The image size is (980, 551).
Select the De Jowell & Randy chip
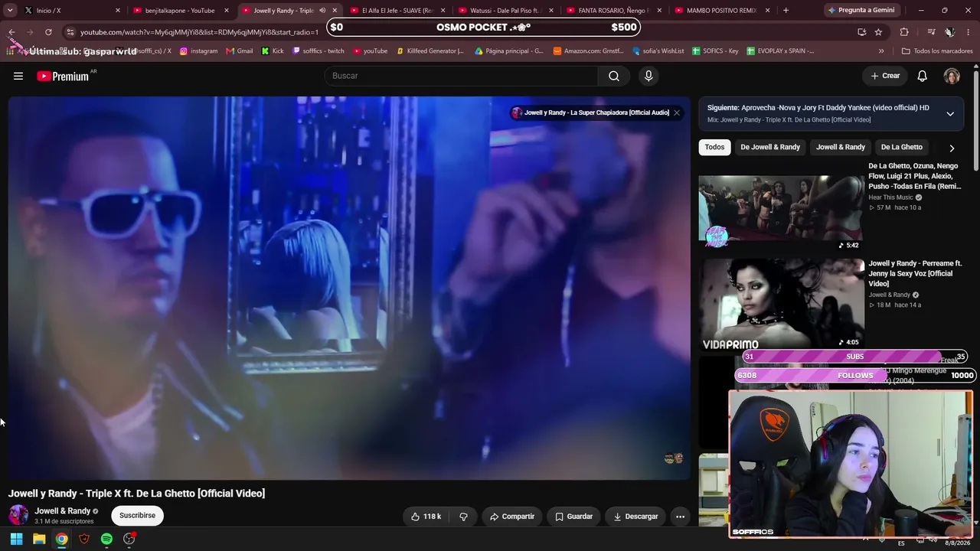coord(770,147)
